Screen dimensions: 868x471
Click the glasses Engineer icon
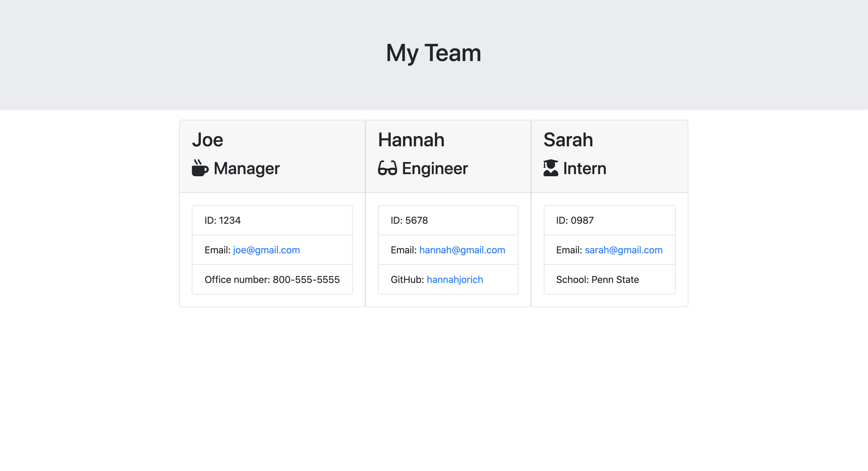pyautogui.click(x=387, y=168)
